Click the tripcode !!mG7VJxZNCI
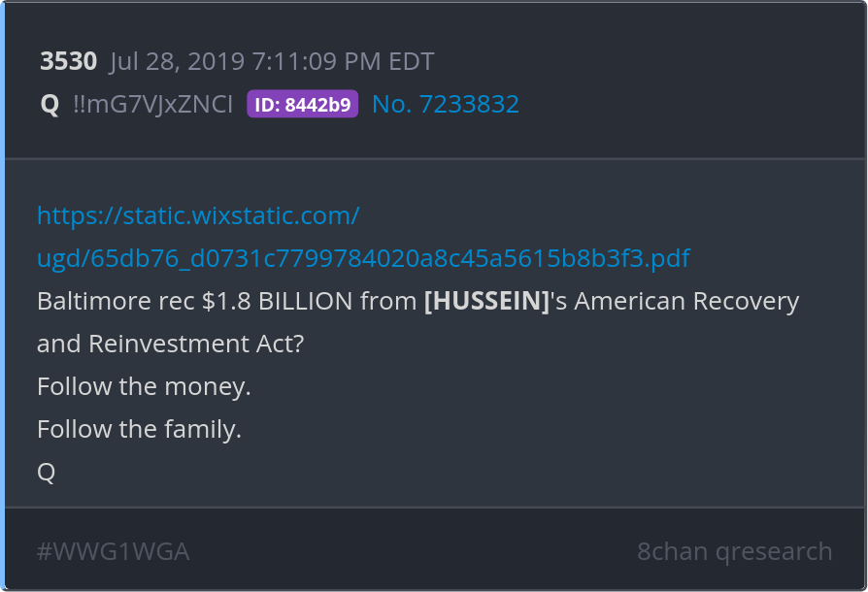Image resolution: width=868 pixels, height=592 pixels. [x=152, y=104]
